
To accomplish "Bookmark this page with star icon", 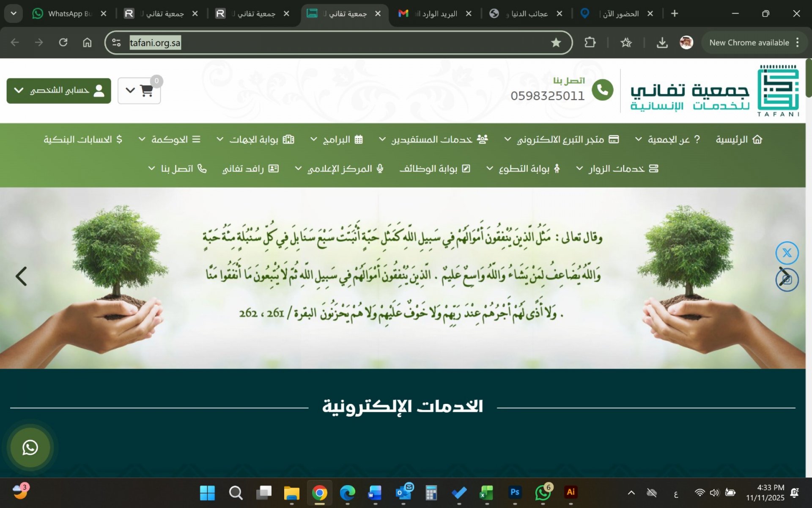I will coord(556,42).
